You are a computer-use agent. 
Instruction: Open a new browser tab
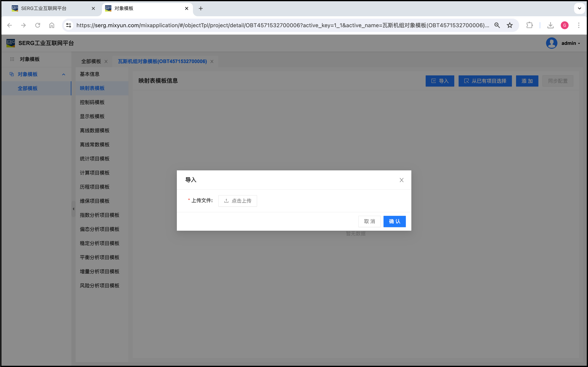coord(201,8)
